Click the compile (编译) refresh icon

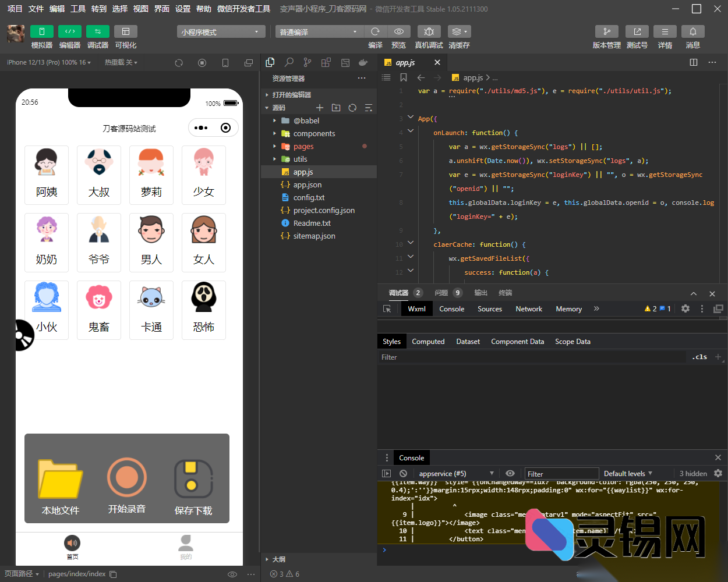(376, 31)
